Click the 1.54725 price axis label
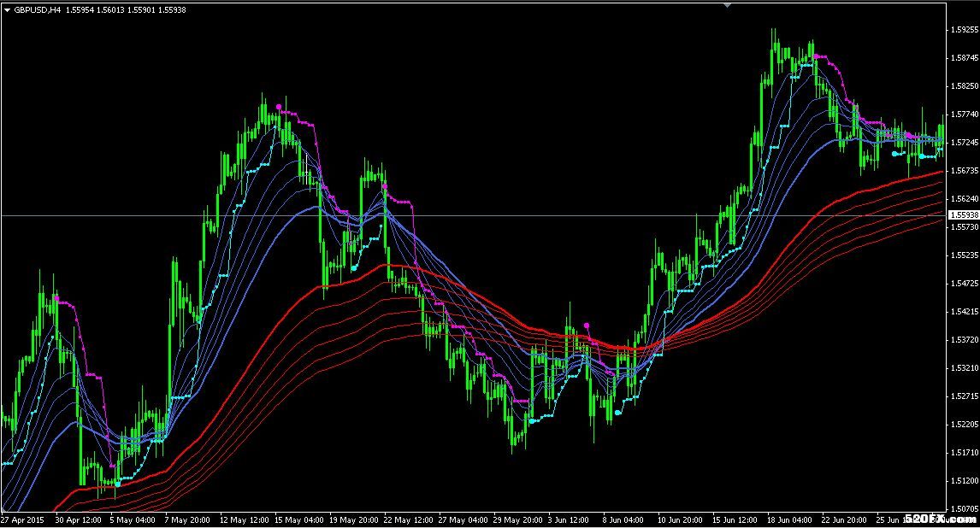The image size is (980, 528). point(965,284)
